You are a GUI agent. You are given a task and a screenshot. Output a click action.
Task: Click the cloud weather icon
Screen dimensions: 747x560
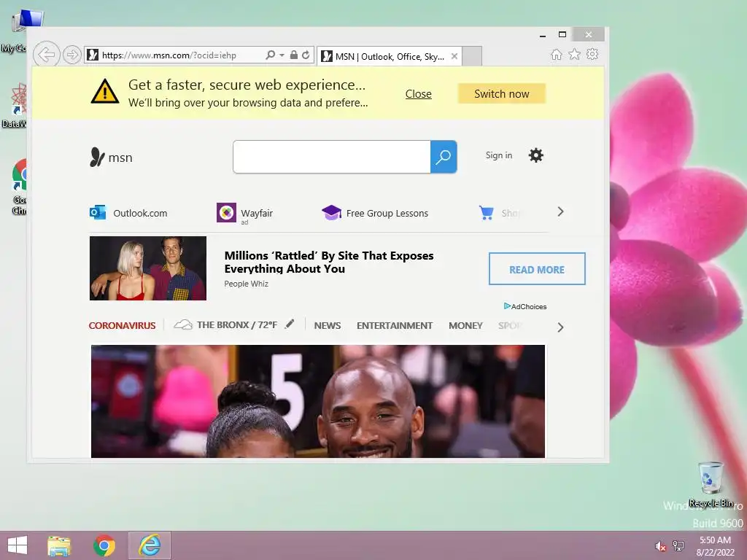point(183,324)
